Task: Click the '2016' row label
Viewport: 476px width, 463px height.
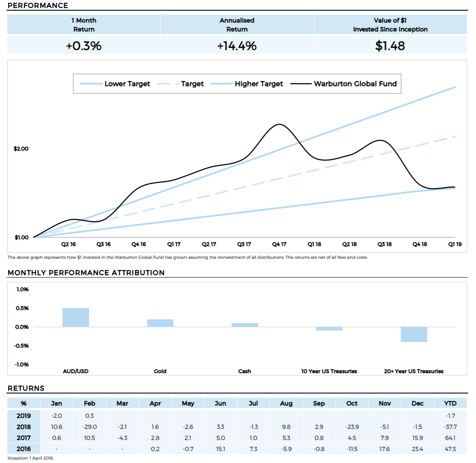Action: [x=24, y=449]
